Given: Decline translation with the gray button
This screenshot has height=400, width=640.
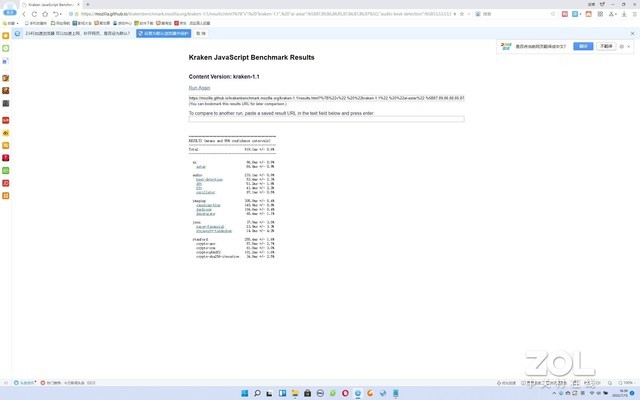Looking at the screenshot, I should click(x=606, y=46).
